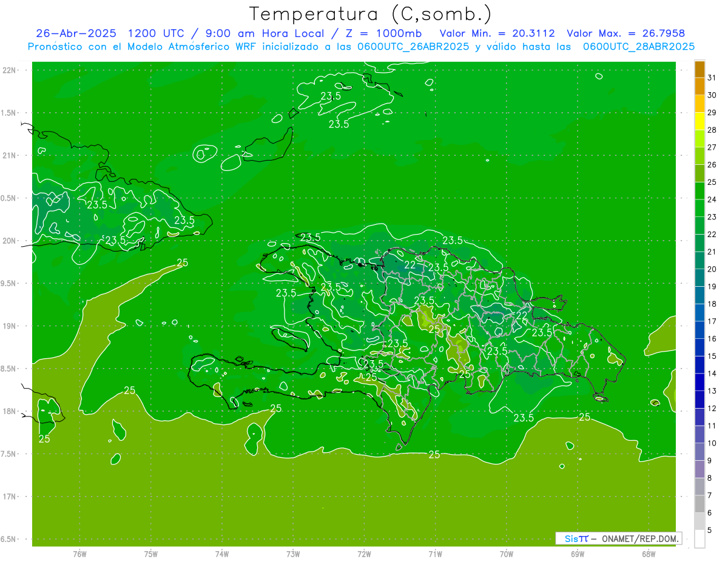The height and width of the screenshot is (562, 728).
Task: Click legend value 14
Action: 712,373
